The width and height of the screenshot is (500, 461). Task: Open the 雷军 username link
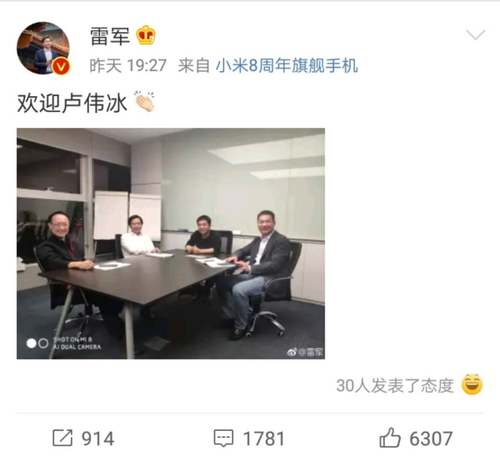(110, 36)
